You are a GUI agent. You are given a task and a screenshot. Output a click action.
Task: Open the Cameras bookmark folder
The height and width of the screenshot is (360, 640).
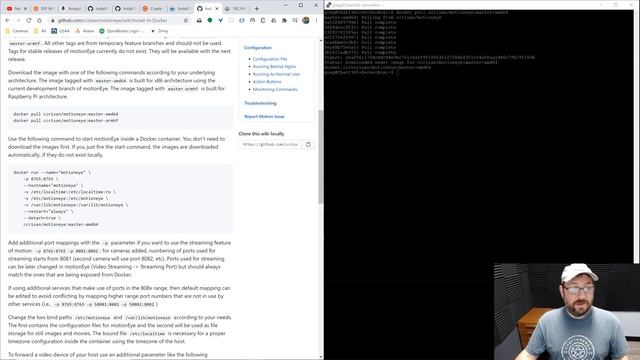click(x=17, y=31)
